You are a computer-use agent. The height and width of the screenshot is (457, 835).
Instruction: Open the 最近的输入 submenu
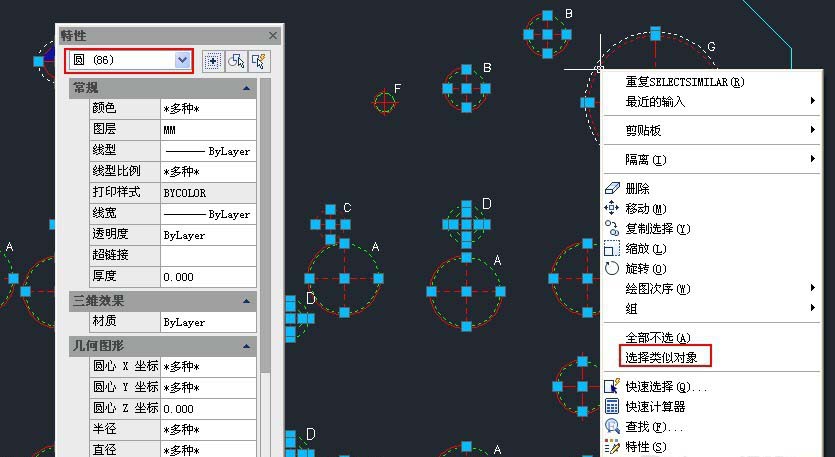[x=712, y=101]
